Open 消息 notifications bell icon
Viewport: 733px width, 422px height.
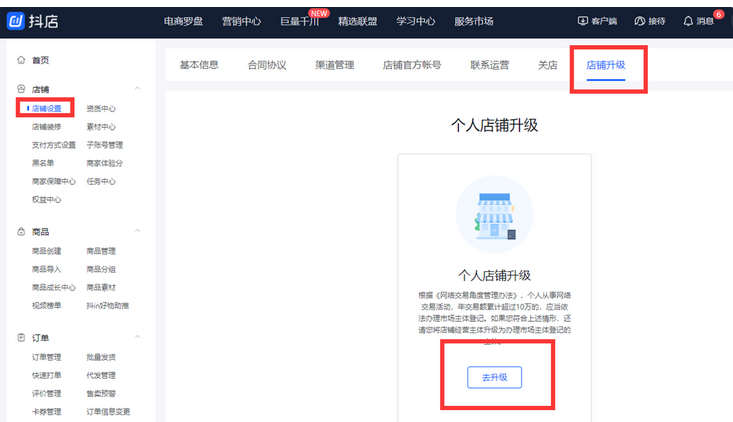point(688,21)
